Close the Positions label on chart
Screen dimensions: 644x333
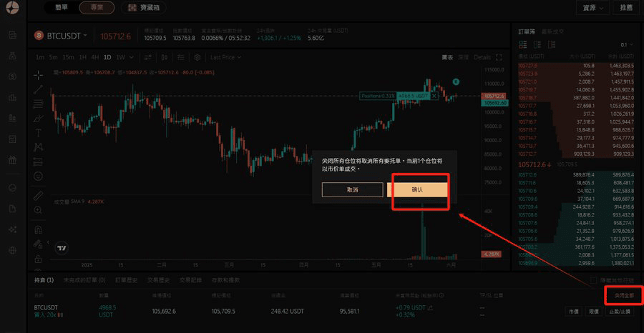click(x=434, y=95)
